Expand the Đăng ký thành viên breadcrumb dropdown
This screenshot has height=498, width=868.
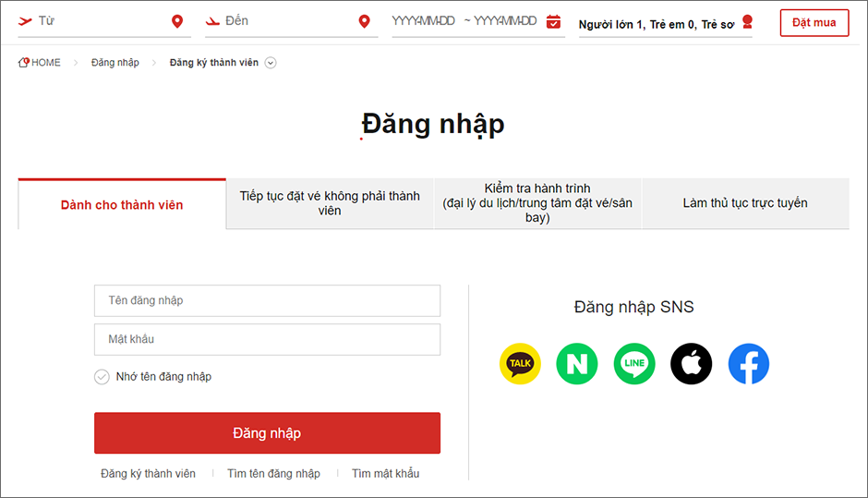(x=271, y=63)
